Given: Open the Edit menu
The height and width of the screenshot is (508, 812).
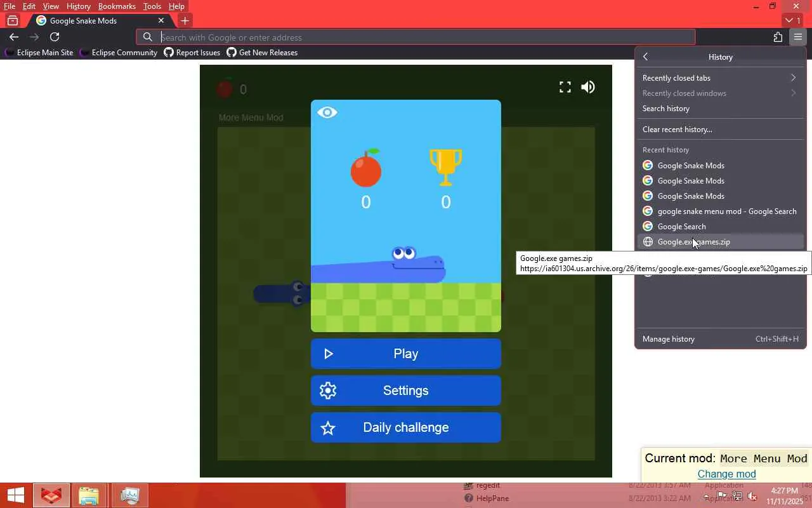Looking at the screenshot, I should click(29, 6).
